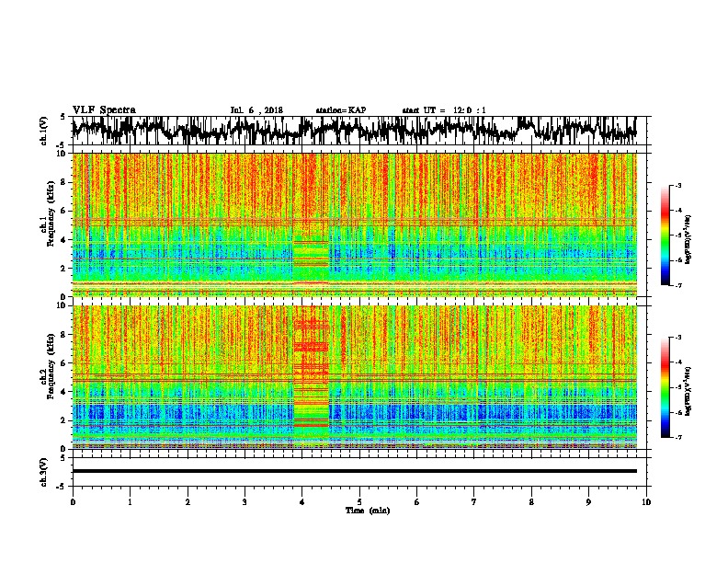Click the ch.1 frequency tick "8"

[x=63, y=182]
